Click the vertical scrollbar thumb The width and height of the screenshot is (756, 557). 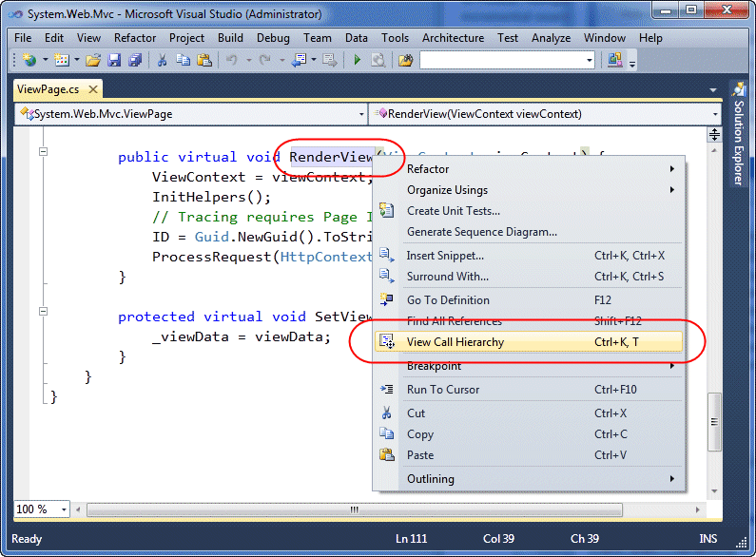[714, 422]
